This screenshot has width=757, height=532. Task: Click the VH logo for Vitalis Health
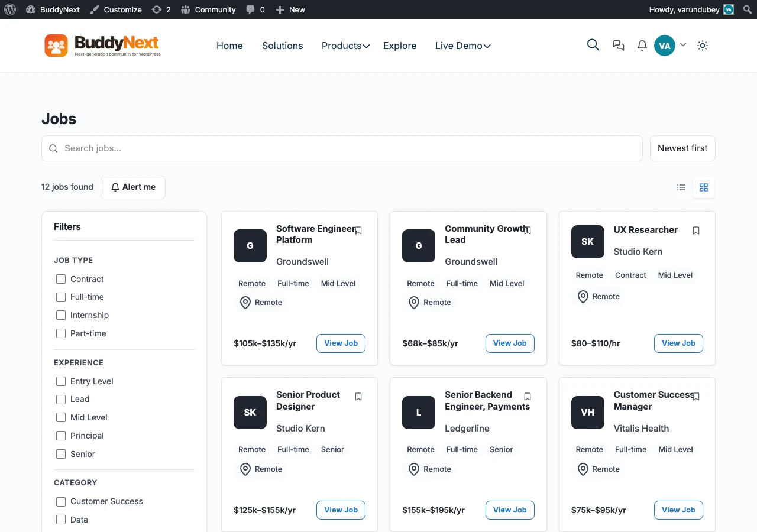pyautogui.click(x=588, y=413)
